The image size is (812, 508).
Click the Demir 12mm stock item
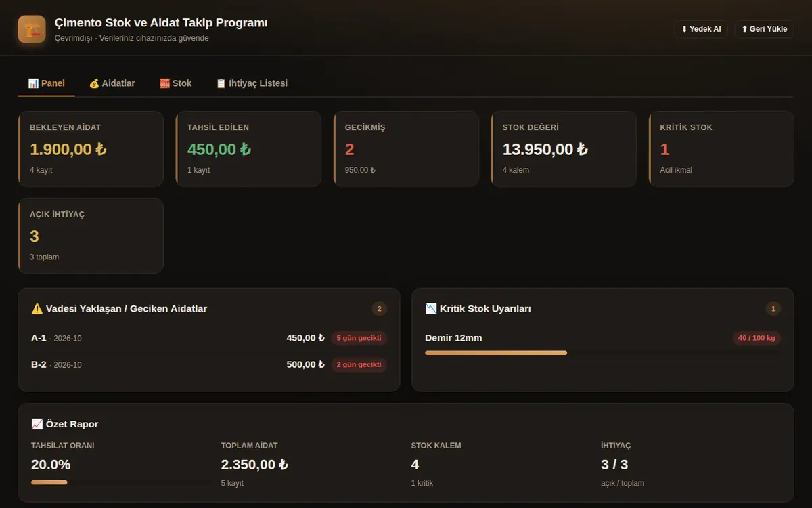pos(453,338)
